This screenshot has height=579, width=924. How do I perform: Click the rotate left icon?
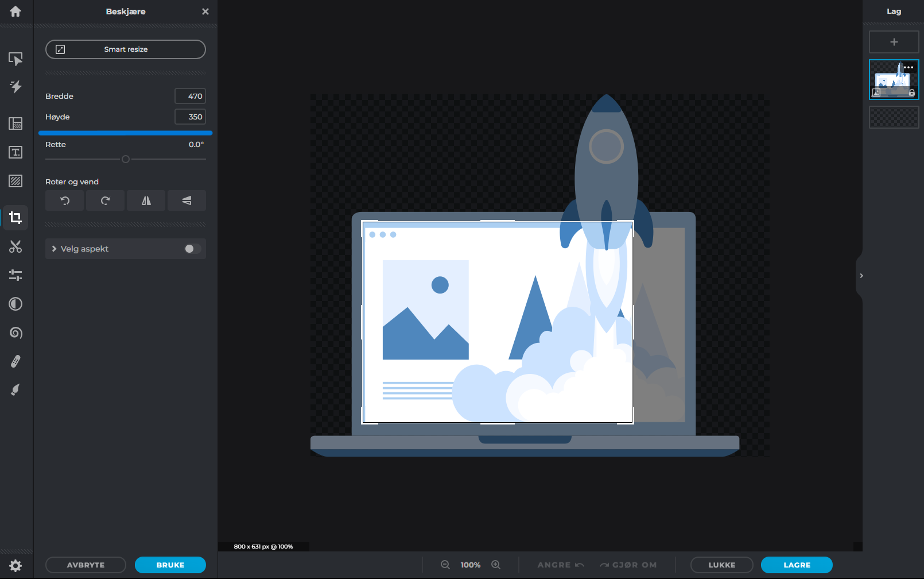(x=65, y=200)
